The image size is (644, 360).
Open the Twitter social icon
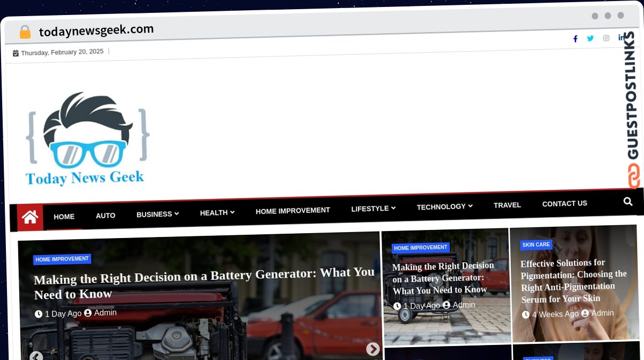(x=590, y=38)
